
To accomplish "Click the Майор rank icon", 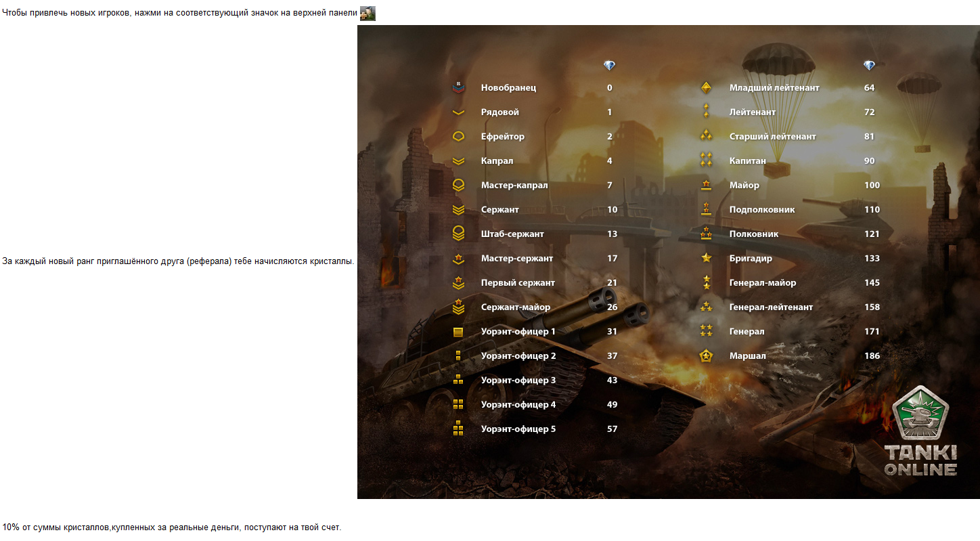I will click(706, 185).
